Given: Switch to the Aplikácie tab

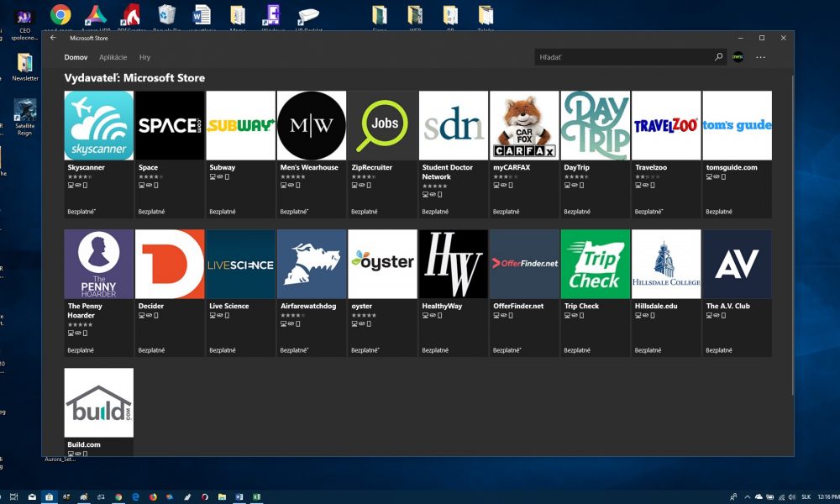Looking at the screenshot, I should click(x=113, y=57).
